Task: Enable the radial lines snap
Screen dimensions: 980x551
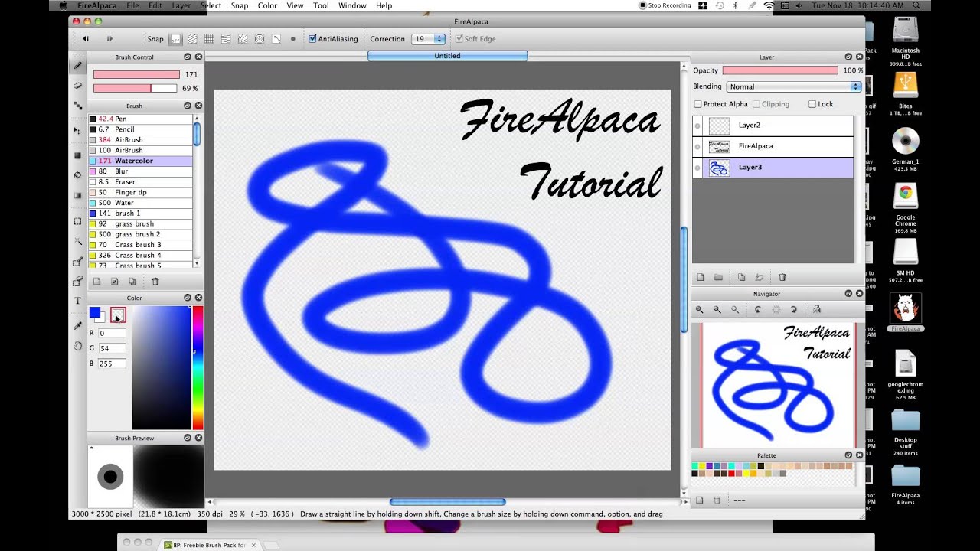Action: point(243,38)
